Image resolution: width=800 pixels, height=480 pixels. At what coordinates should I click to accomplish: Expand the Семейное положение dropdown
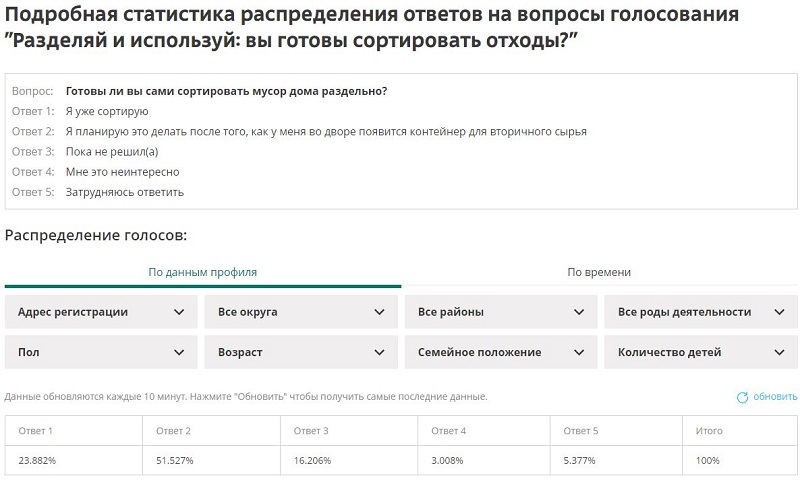pos(500,352)
